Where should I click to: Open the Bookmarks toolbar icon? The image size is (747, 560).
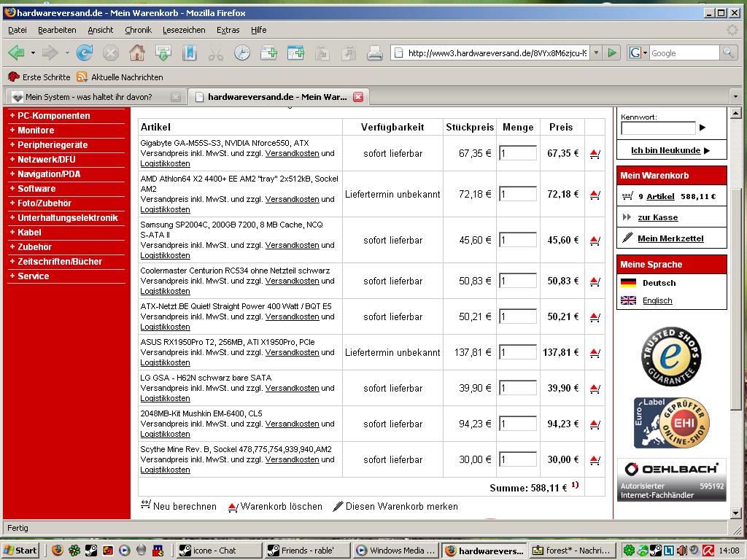(x=190, y=52)
